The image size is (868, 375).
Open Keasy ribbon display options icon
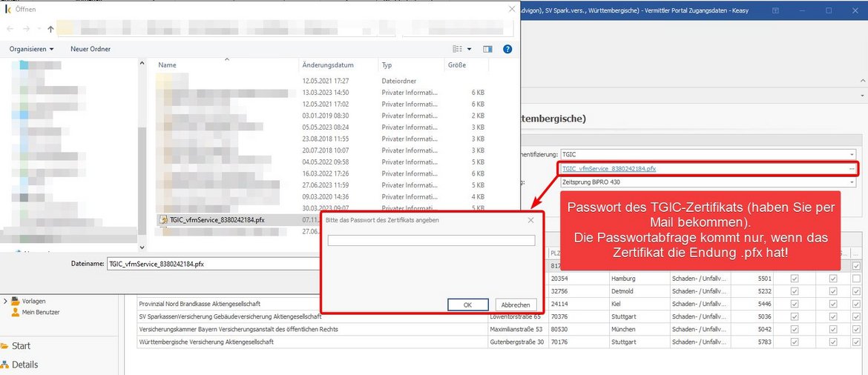pyautogui.click(x=775, y=10)
